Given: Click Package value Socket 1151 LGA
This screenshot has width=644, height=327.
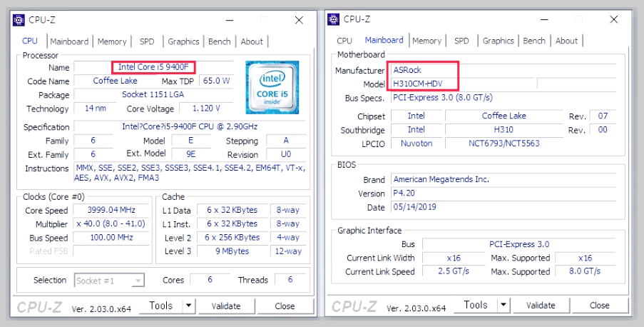Looking at the screenshot, I should tap(153, 94).
